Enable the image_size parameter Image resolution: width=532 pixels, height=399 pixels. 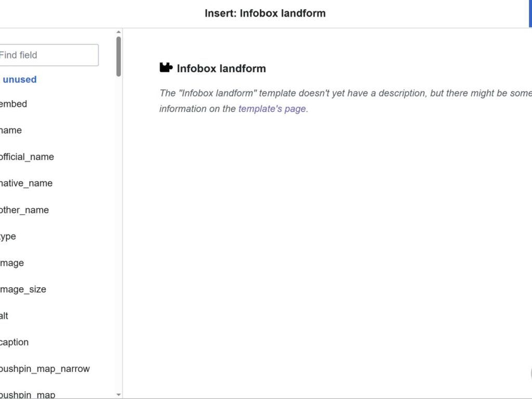23,289
